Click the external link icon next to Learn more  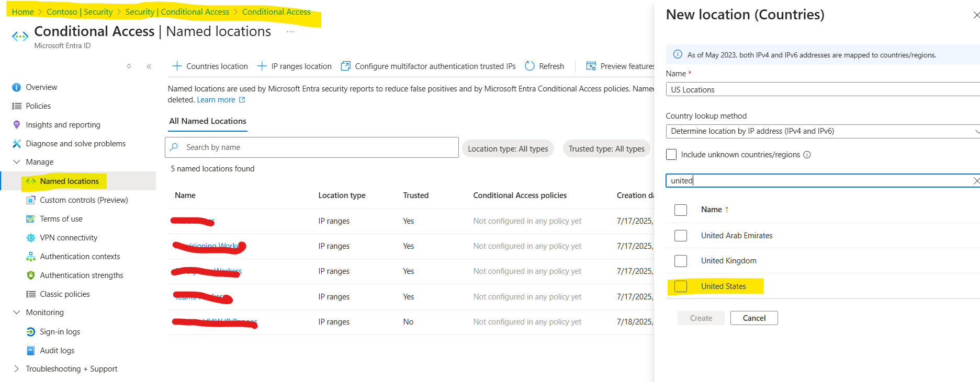coord(242,100)
